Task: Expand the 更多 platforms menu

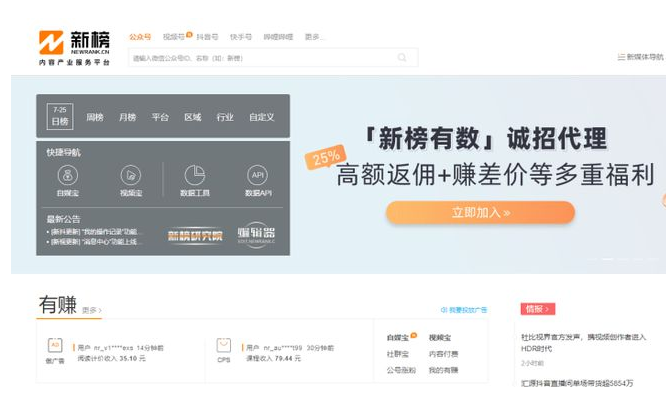Action: (315, 37)
